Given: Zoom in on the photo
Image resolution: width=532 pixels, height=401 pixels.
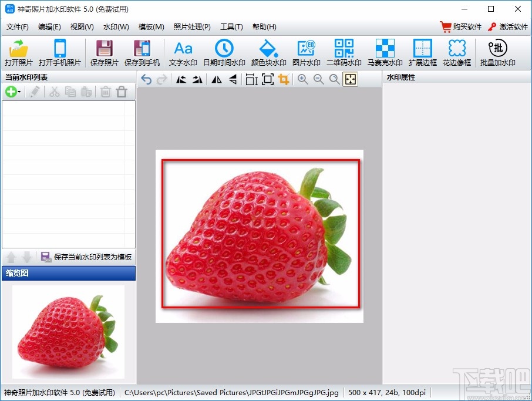Looking at the screenshot, I should (302, 80).
